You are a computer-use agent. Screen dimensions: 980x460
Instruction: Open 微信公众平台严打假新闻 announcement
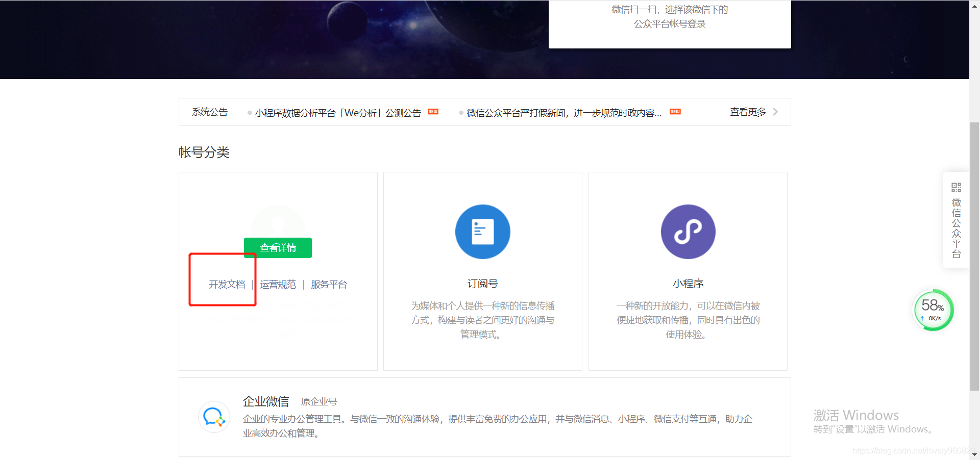(564, 113)
